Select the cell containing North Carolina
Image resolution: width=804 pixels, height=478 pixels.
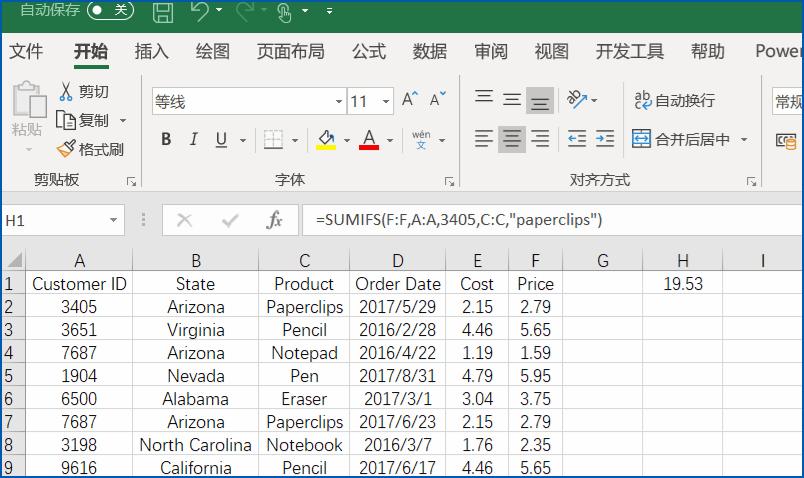pyautogui.click(x=195, y=445)
